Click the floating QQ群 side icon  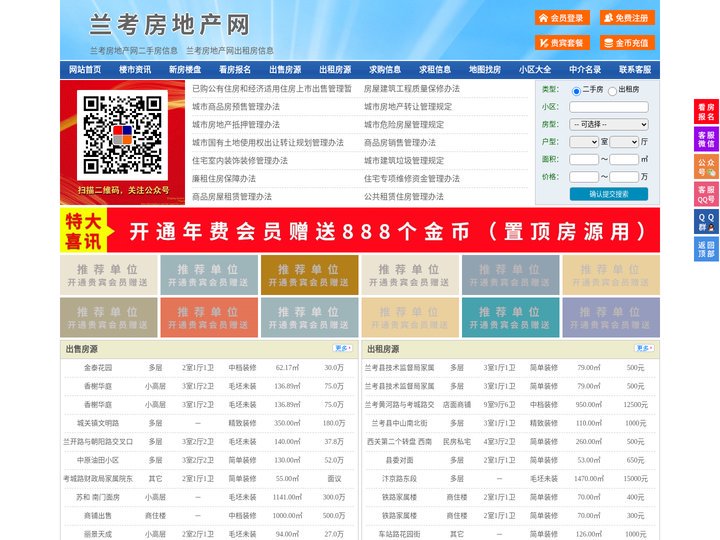tap(706, 222)
